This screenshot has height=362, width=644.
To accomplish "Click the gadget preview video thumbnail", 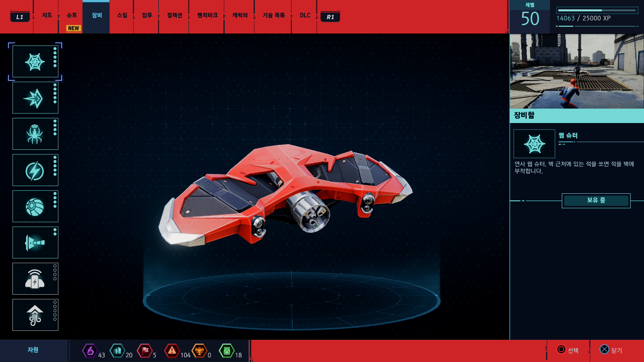I will [577, 71].
